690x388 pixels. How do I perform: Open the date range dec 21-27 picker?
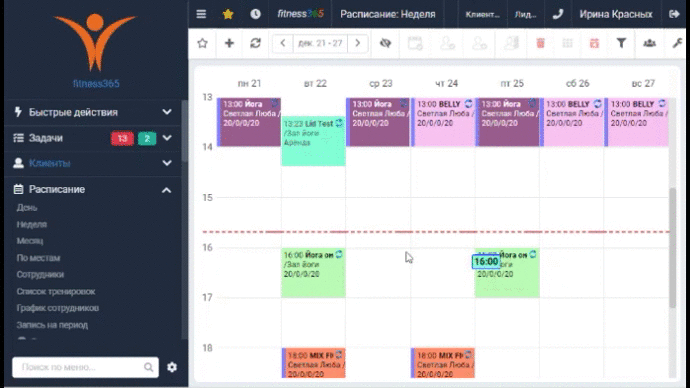pyautogui.click(x=320, y=43)
